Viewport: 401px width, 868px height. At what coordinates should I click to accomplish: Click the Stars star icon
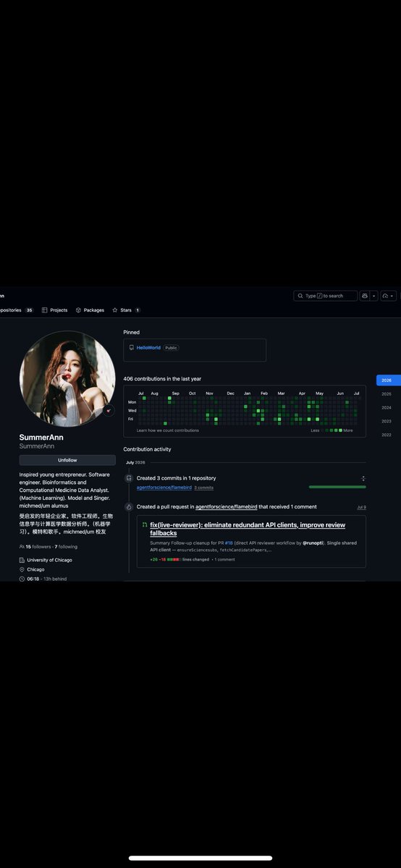(115, 310)
